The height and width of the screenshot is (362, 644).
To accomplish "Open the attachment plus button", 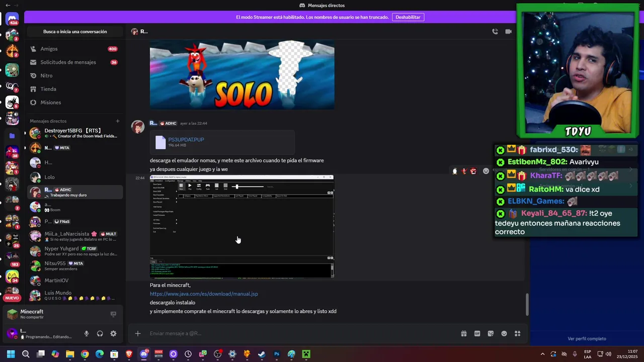I will tap(137, 333).
